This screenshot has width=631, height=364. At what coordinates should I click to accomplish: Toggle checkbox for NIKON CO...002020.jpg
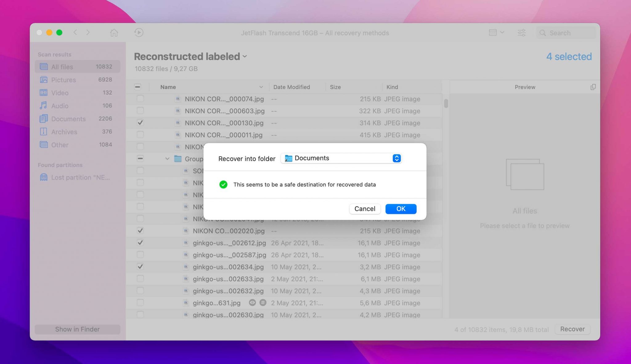140,230
